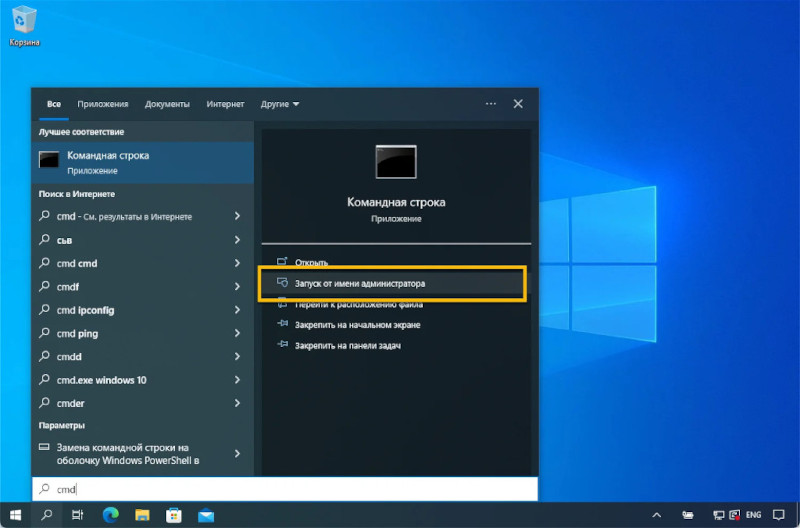Screen dimensions: 800x528
Task: Open the Mail app in the taskbar
Action: pyautogui.click(x=205, y=515)
